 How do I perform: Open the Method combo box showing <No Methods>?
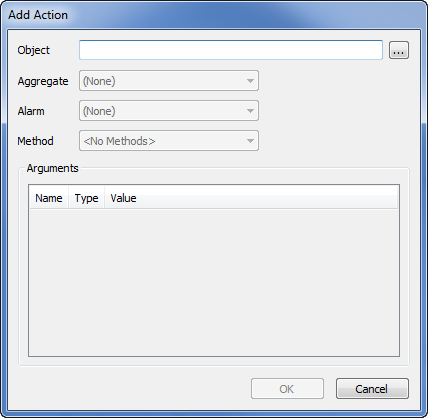[x=169, y=141]
